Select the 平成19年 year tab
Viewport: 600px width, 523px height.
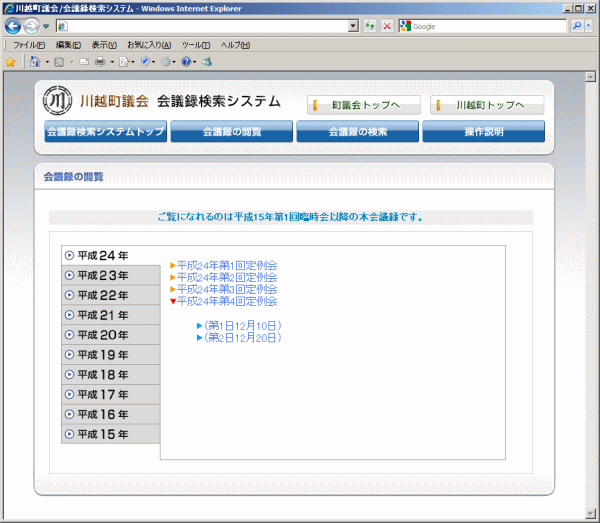coord(111,355)
